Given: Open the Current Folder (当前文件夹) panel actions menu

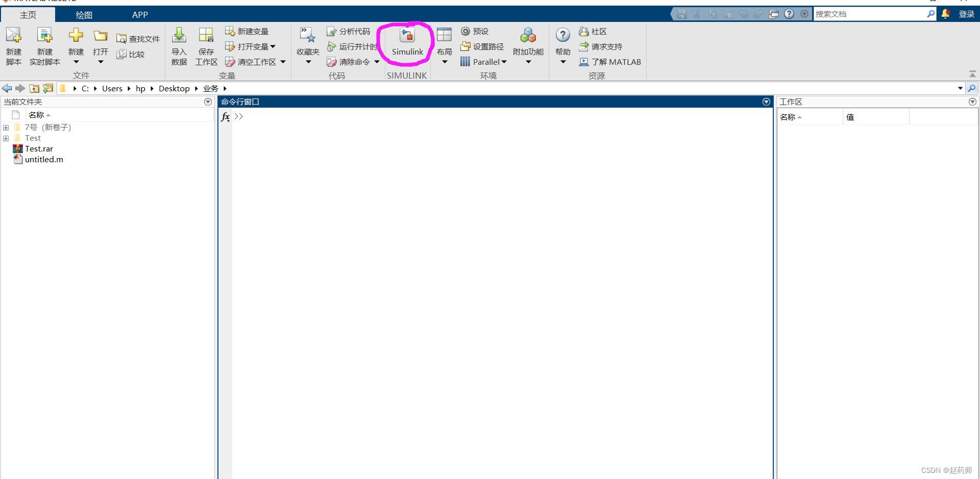Looking at the screenshot, I should (x=208, y=102).
